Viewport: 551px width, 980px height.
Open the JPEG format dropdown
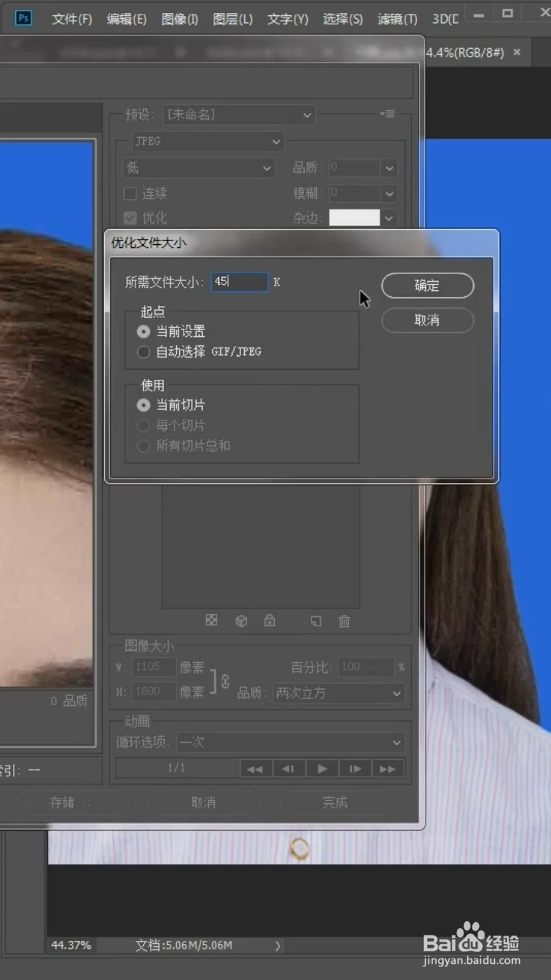point(207,142)
